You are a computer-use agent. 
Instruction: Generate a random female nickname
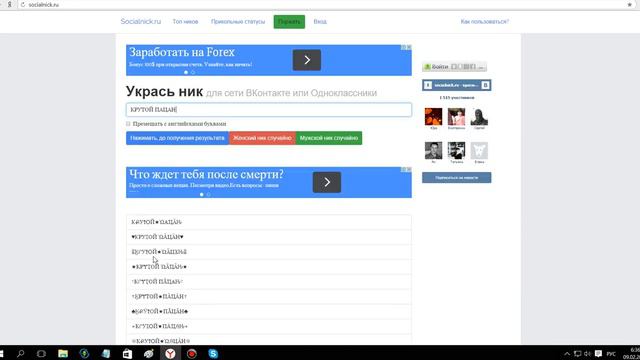pyautogui.click(x=262, y=138)
